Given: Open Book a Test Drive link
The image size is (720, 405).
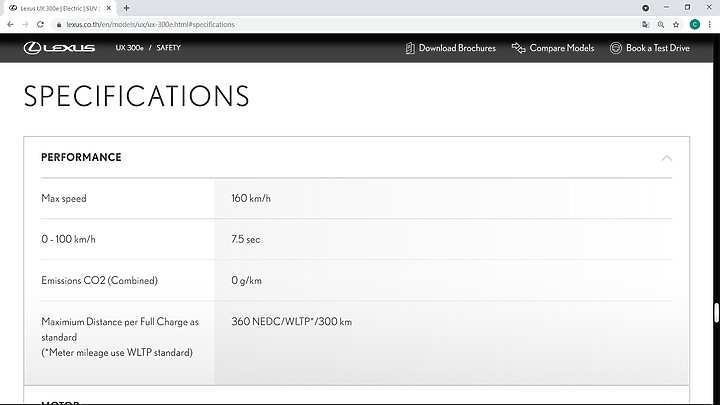Looking at the screenshot, I should [x=650, y=48].
